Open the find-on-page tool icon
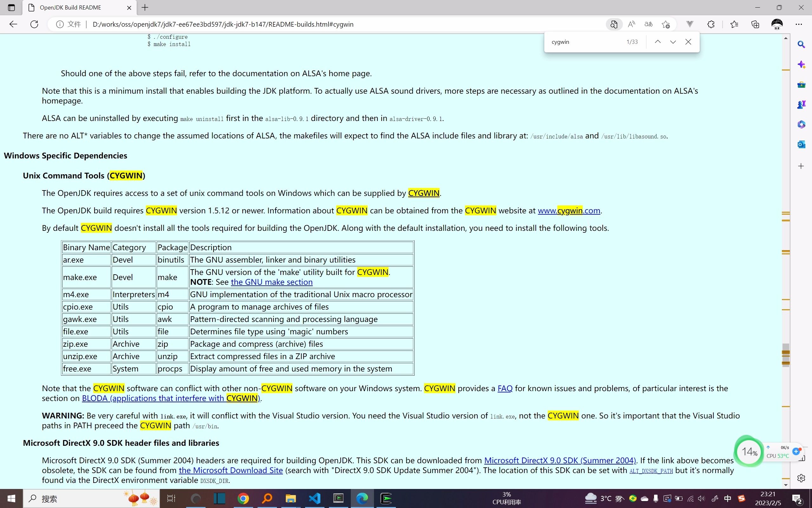This screenshot has height=508, width=812. click(x=614, y=24)
